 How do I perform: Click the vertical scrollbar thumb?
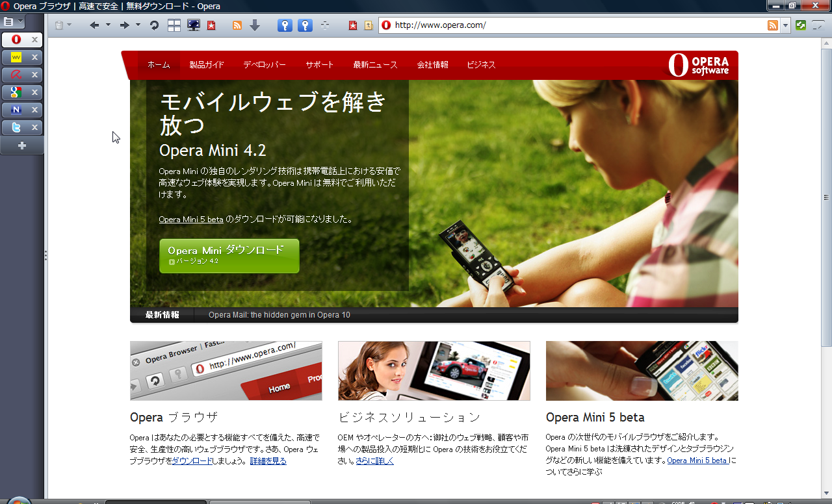pos(827,199)
